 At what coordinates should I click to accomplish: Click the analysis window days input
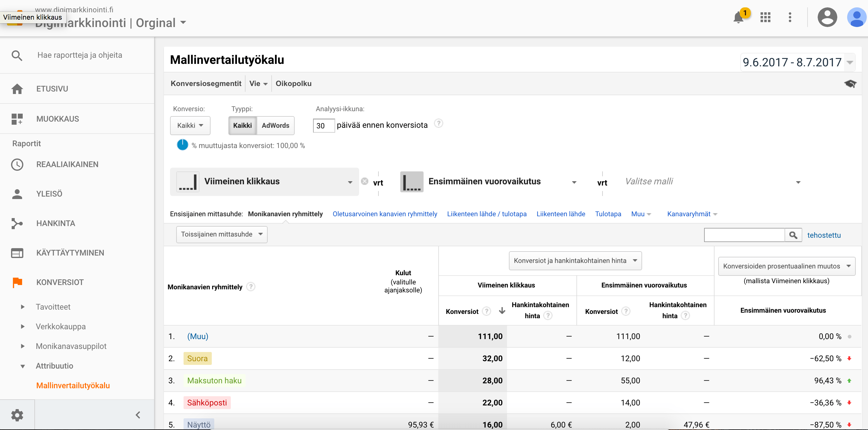click(x=324, y=125)
